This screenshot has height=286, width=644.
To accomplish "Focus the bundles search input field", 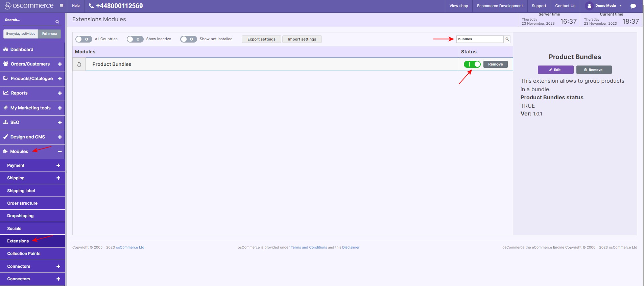I will pos(480,39).
